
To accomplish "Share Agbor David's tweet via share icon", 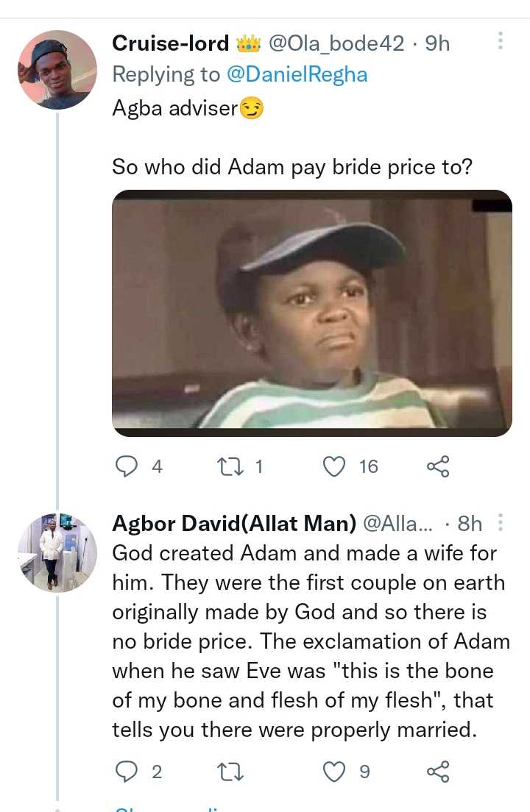I will click(x=437, y=772).
